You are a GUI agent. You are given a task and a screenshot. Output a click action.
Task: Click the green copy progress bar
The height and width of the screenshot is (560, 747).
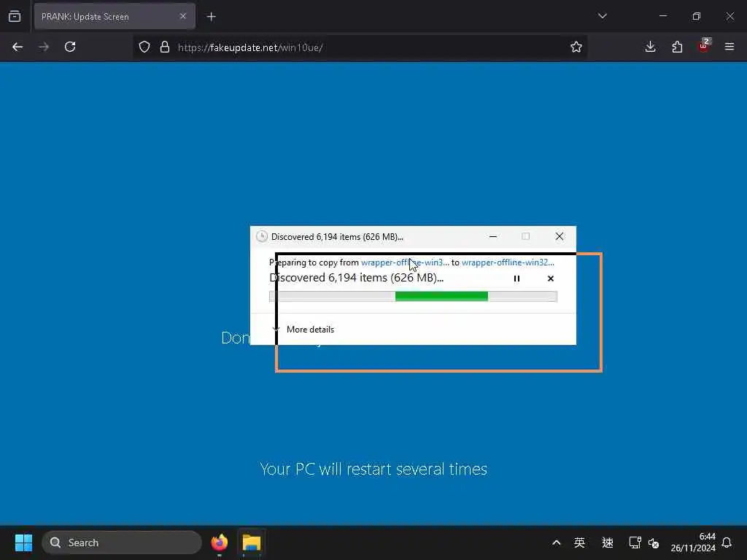pyautogui.click(x=413, y=296)
